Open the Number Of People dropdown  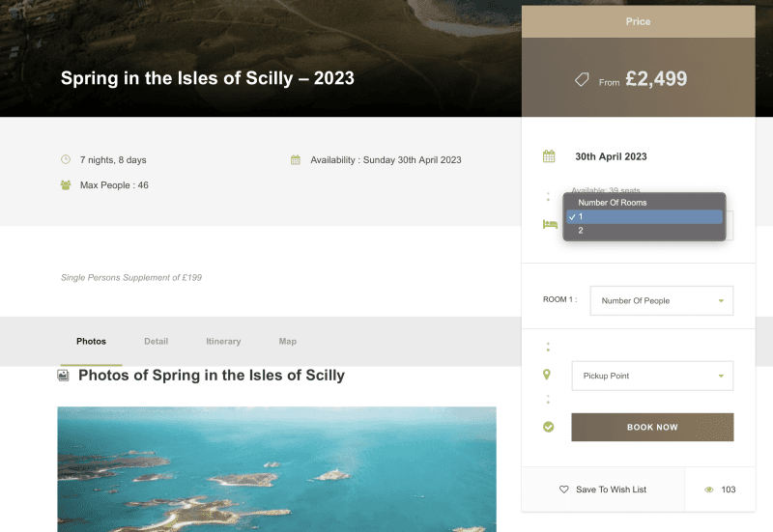pyautogui.click(x=661, y=300)
